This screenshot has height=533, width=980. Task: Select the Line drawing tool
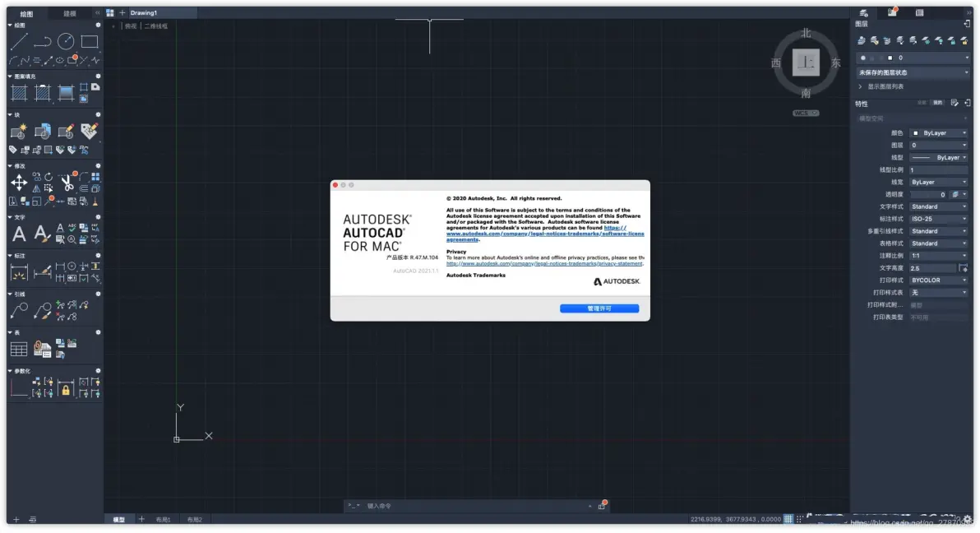click(x=18, y=42)
